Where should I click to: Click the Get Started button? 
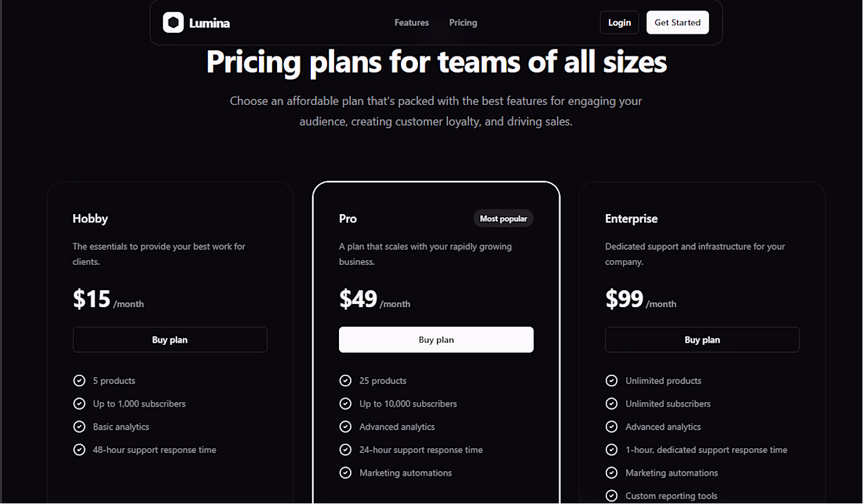pyautogui.click(x=678, y=23)
